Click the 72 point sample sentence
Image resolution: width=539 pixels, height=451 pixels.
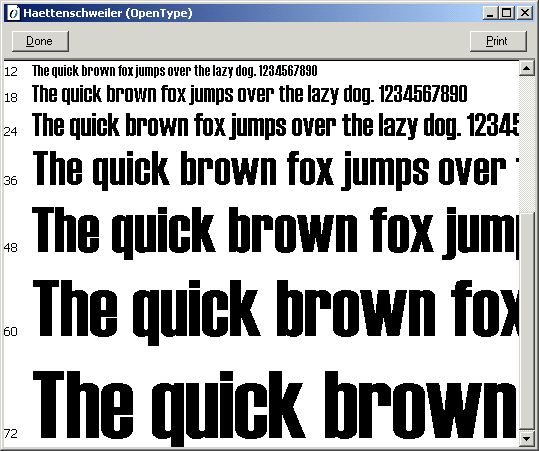click(275, 408)
